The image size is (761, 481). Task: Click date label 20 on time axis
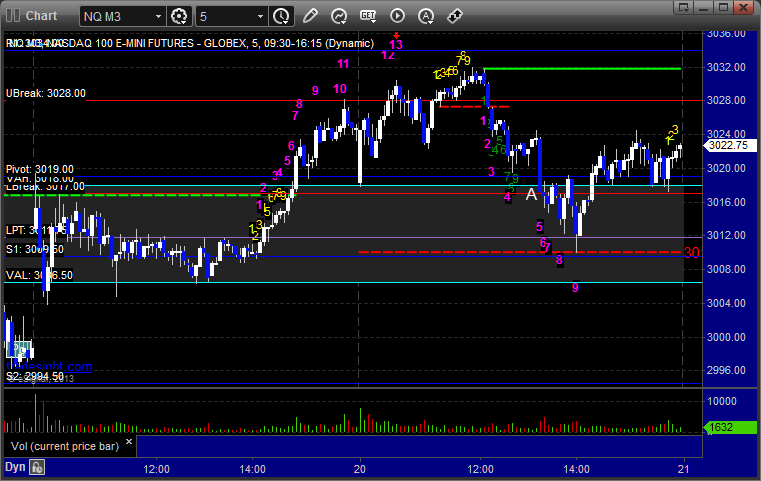(360, 469)
